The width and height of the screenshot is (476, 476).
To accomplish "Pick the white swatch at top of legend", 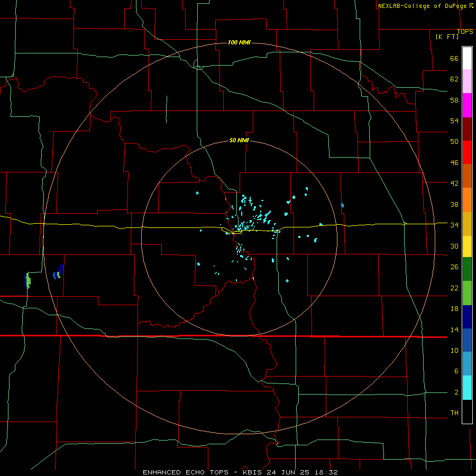I will point(467,58).
